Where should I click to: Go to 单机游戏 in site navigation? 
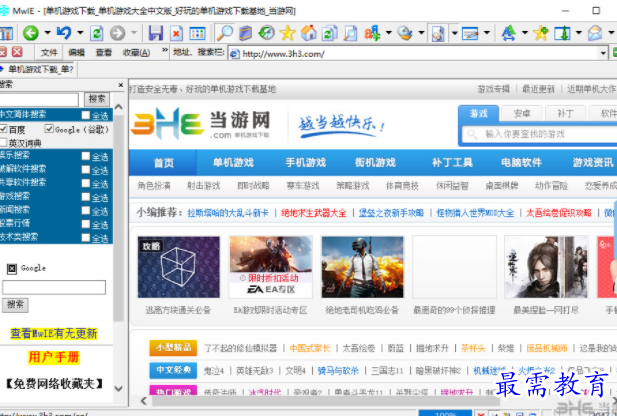tap(233, 163)
